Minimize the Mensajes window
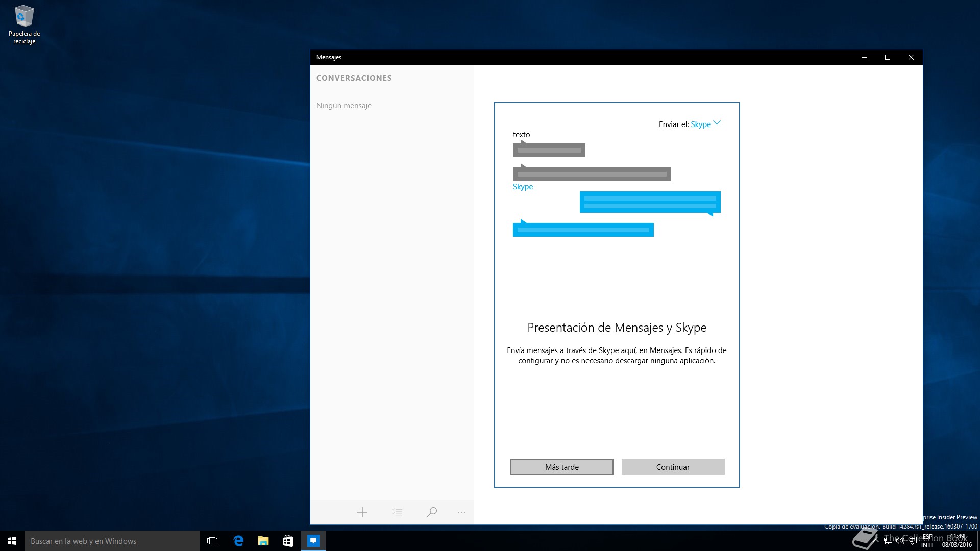This screenshot has height=551, width=980. (x=864, y=57)
